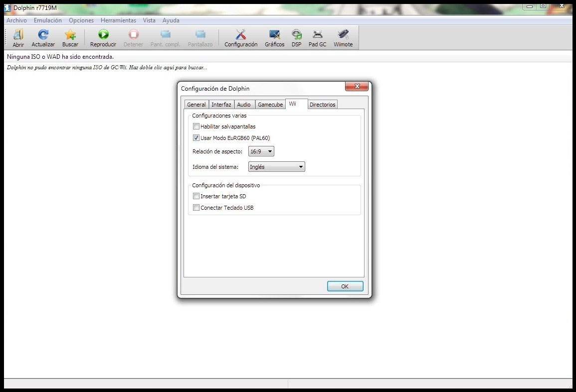
Task: Check Insertar tarjeta SD option
Action: [196, 196]
